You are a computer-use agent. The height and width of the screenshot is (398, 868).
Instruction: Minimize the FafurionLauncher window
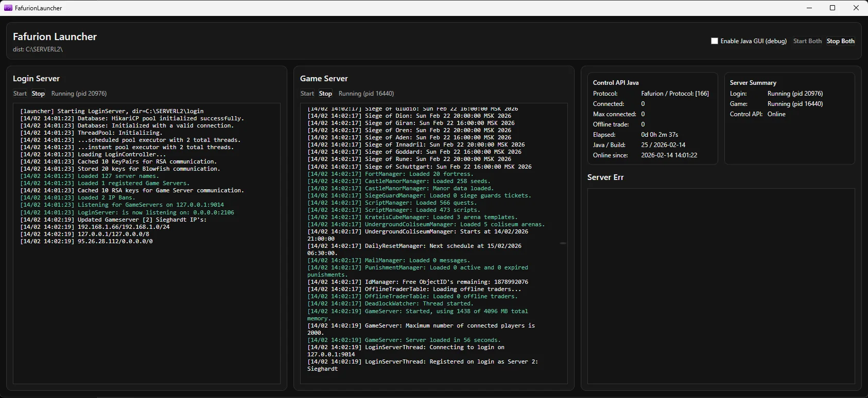pyautogui.click(x=809, y=8)
